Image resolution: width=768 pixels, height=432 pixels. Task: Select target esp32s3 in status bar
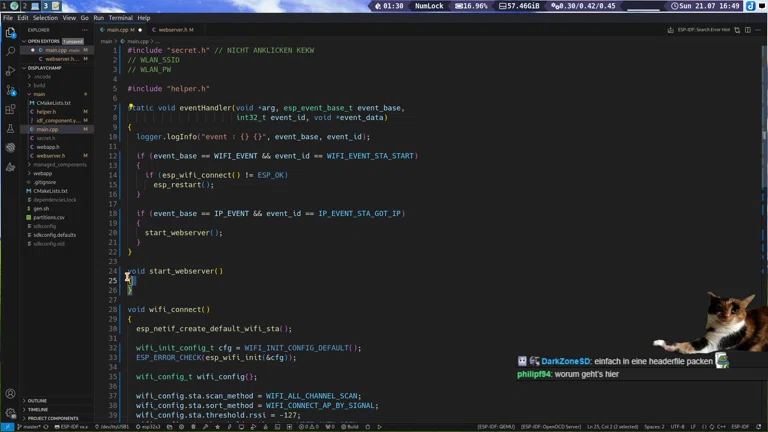coord(148,427)
